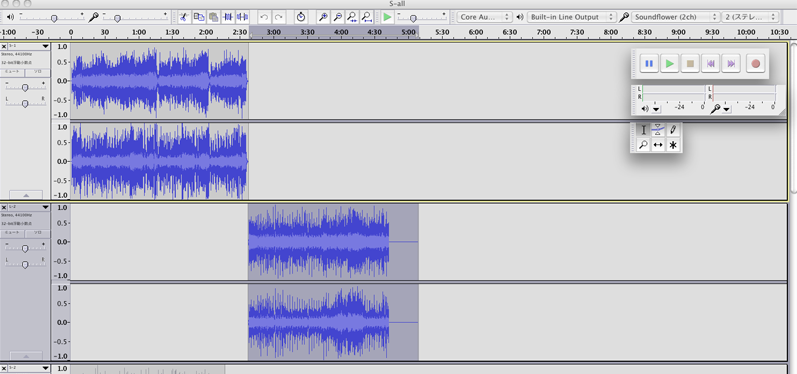Click the Zoom In magnifier icon
The width and height of the screenshot is (797, 374).
click(x=323, y=17)
